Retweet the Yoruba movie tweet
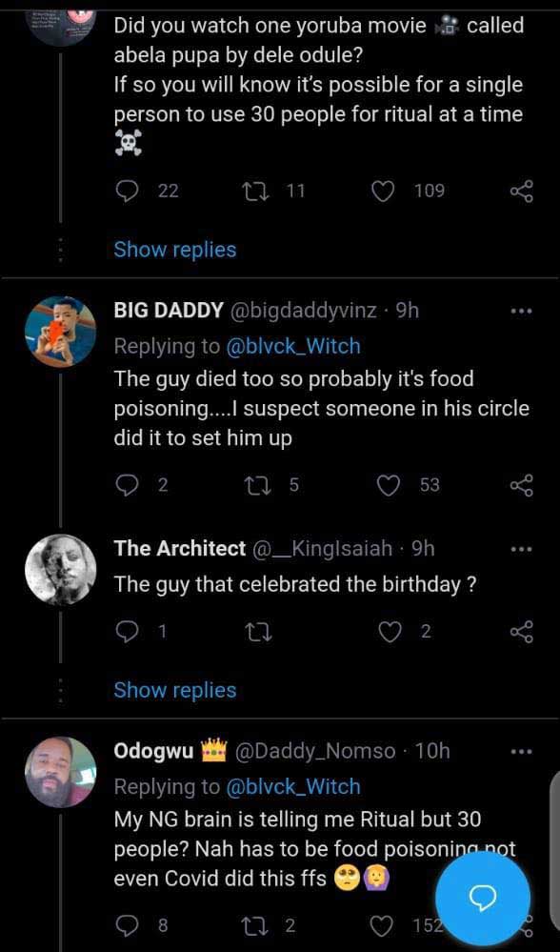The image size is (560, 952). 255,192
